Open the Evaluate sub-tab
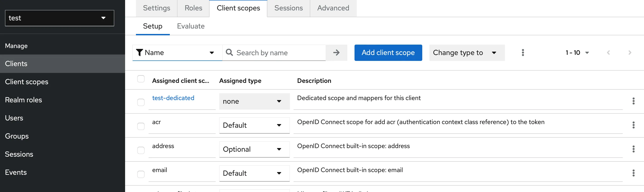Image resolution: width=644 pixels, height=192 pixels. [191, 26]
